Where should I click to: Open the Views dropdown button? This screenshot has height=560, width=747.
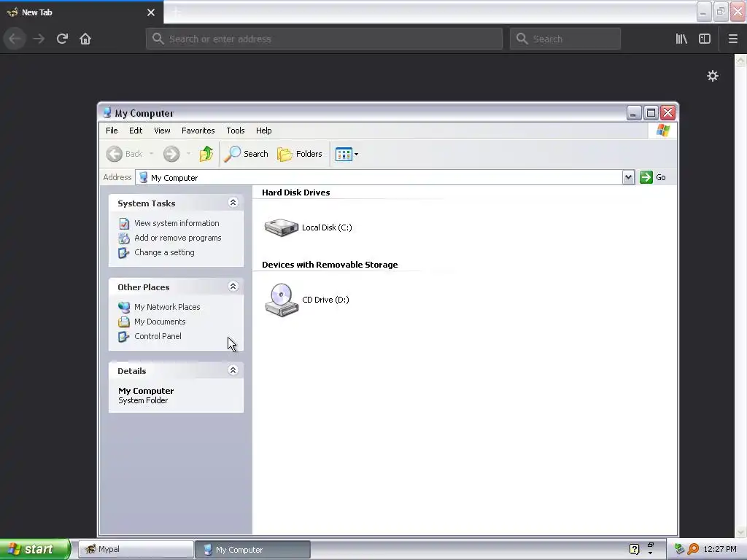coord(347,154)
